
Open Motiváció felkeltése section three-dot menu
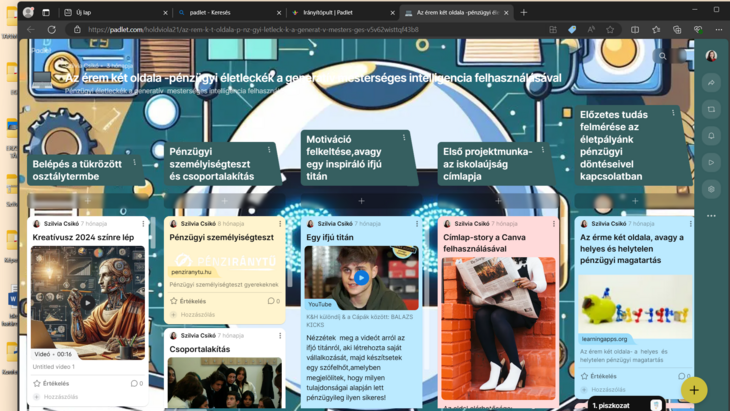[x=404, y=137]
